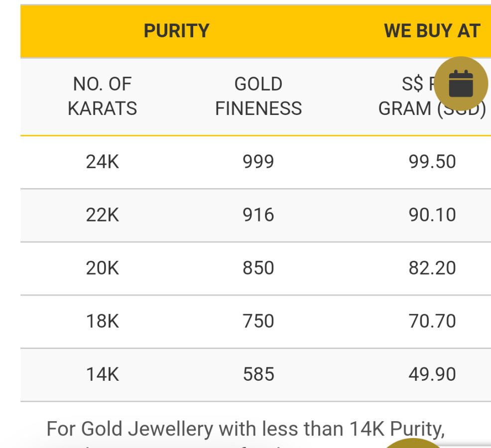This screenshot has width=491, height=448.
Task: Click the calendar floating button
Action: [x=461, y=83]
